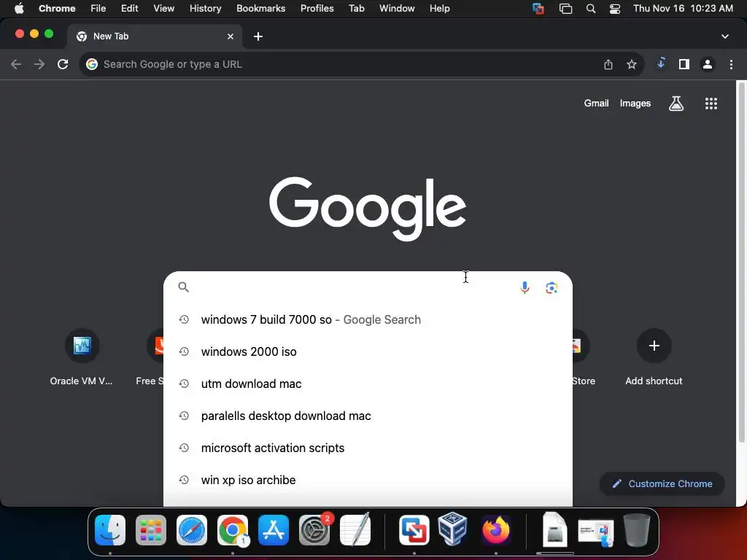Open the Edit menu

(129, 8)
